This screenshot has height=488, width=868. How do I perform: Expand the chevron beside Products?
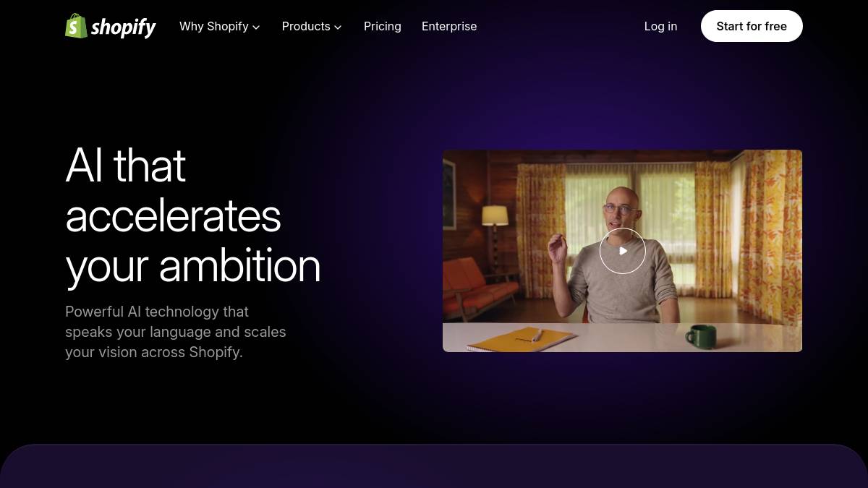pyautogui.click(x=338, y=27)
